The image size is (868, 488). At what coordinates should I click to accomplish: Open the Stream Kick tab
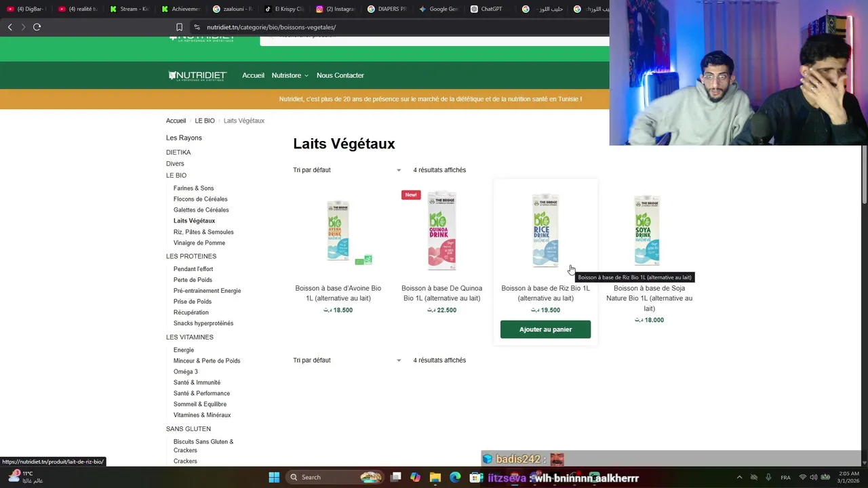coord(130,9)
